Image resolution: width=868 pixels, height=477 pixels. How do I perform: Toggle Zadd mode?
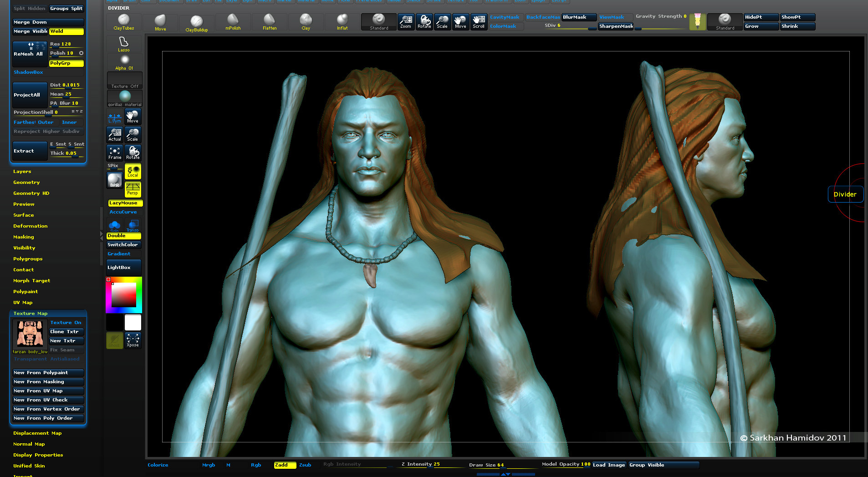(x=285, y=465)
